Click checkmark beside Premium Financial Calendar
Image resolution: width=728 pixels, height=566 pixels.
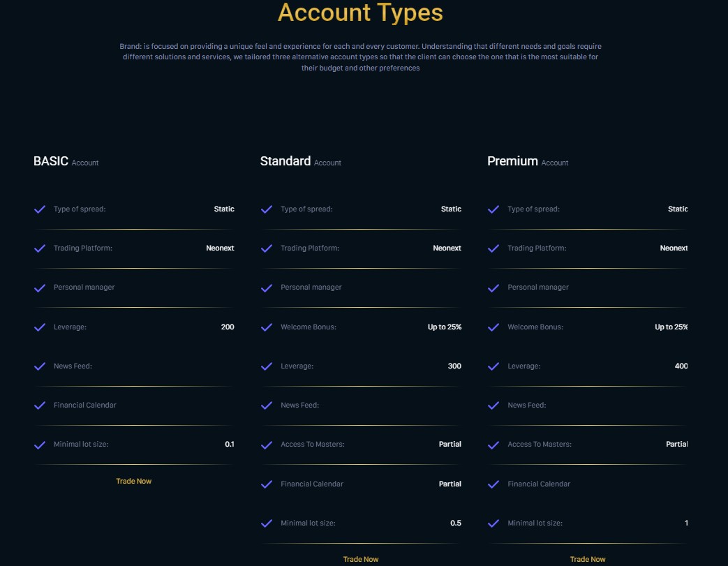pos(494,484)
